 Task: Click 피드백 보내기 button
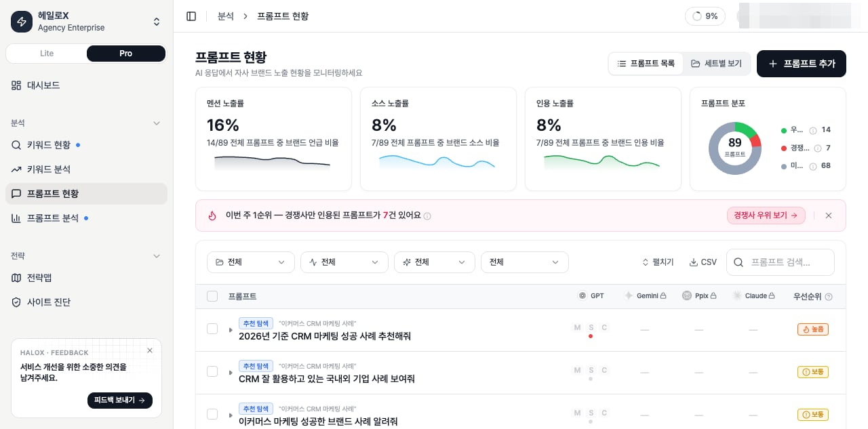tap(120, 401)
